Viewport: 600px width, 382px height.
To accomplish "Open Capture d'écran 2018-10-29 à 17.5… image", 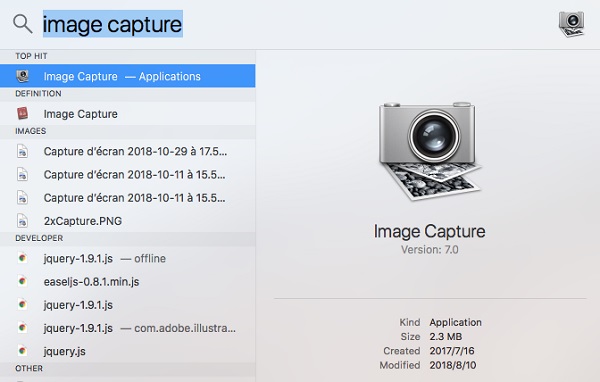I will pos(127,151).
